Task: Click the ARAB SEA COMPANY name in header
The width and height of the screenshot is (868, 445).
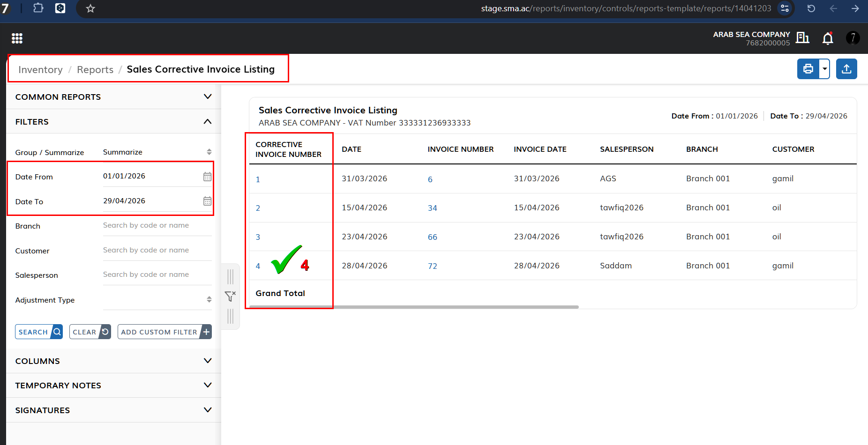Action: [751, 35]
